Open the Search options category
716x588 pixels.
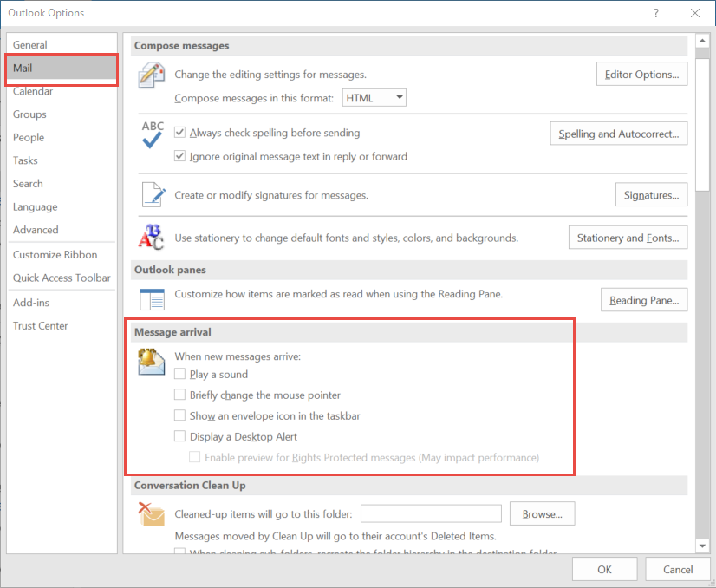pyautogui.click(x=62, y=184)
